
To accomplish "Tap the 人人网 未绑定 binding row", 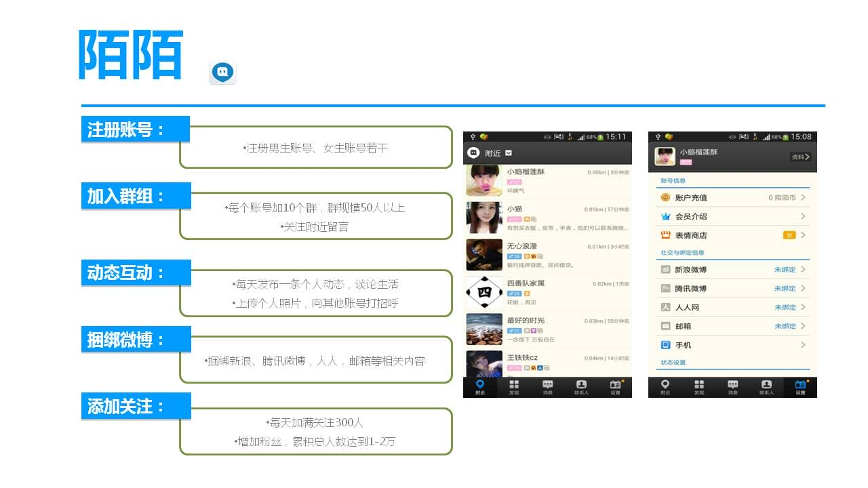I will pos(732,307).
